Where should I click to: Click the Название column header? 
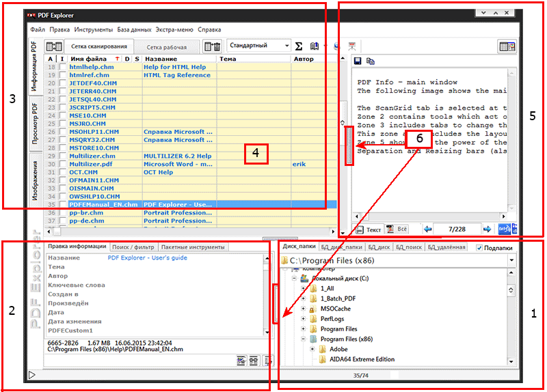point(179,59)
